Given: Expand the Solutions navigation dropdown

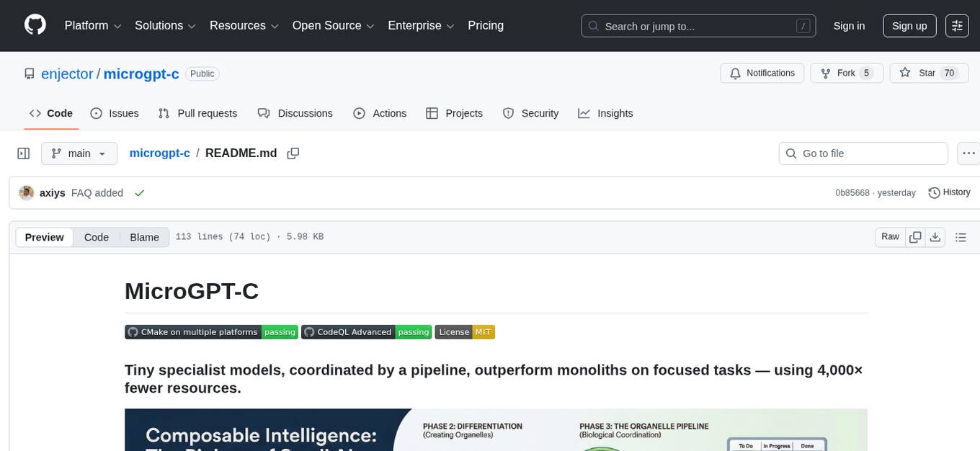Looking at the screenshot, I should pyautogui.click(x=164, y=25).
